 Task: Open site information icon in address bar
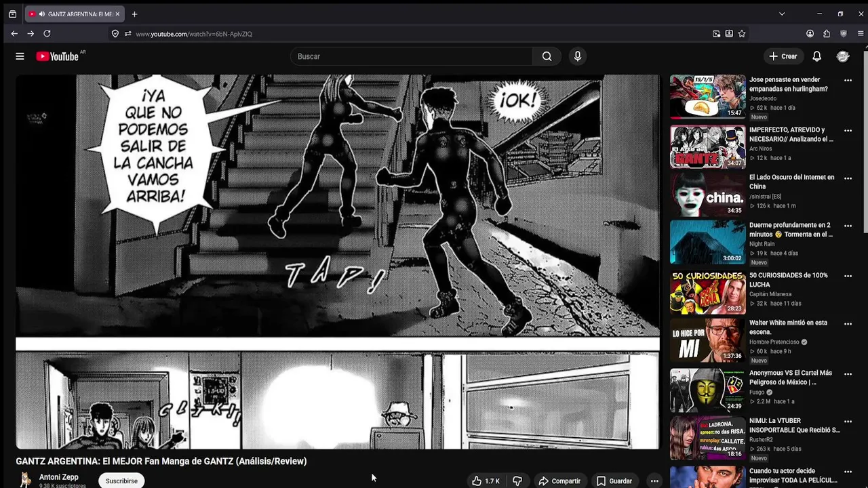[x=127, y=34]
